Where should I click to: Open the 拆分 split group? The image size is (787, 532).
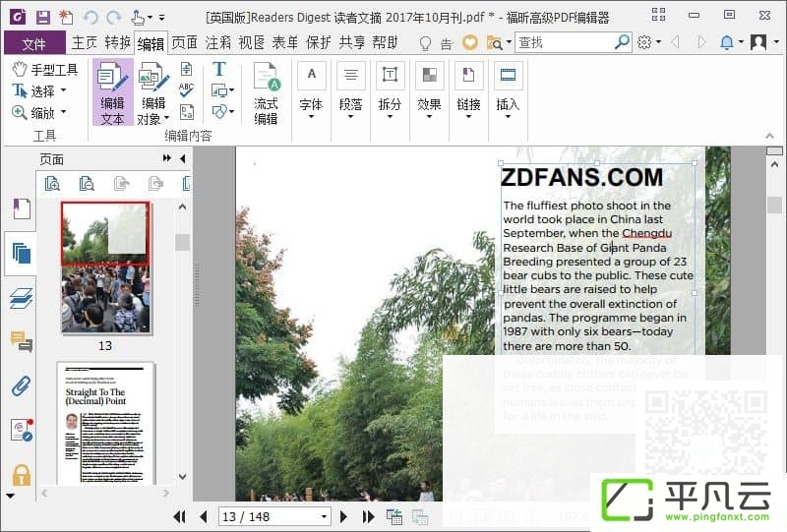pyautogui.click(x=390, y=90)
